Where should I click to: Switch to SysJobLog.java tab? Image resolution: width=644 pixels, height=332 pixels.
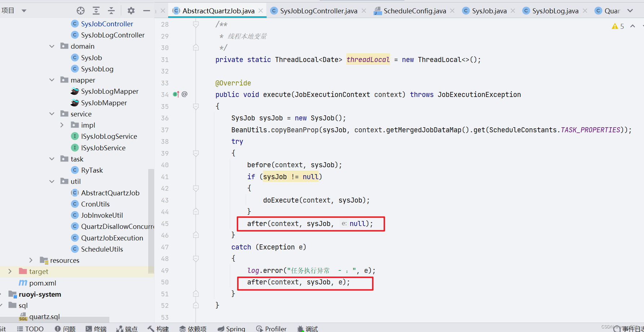pos(555,11)
